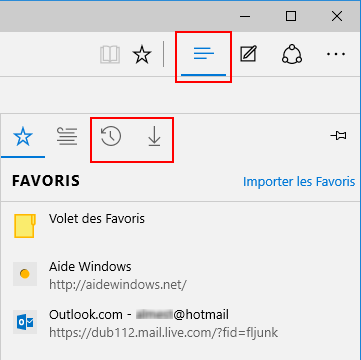Add page to favorites with toolbar star
361x360 pixels.
click(142, 55)
